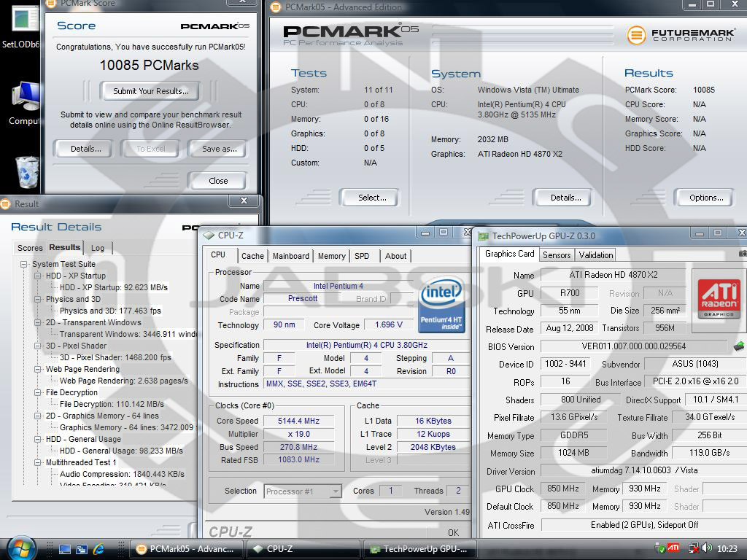Screen dimensions: 747x560
Task: Click the CPU-Z taskbar button
Action: (x=303, y=549)
